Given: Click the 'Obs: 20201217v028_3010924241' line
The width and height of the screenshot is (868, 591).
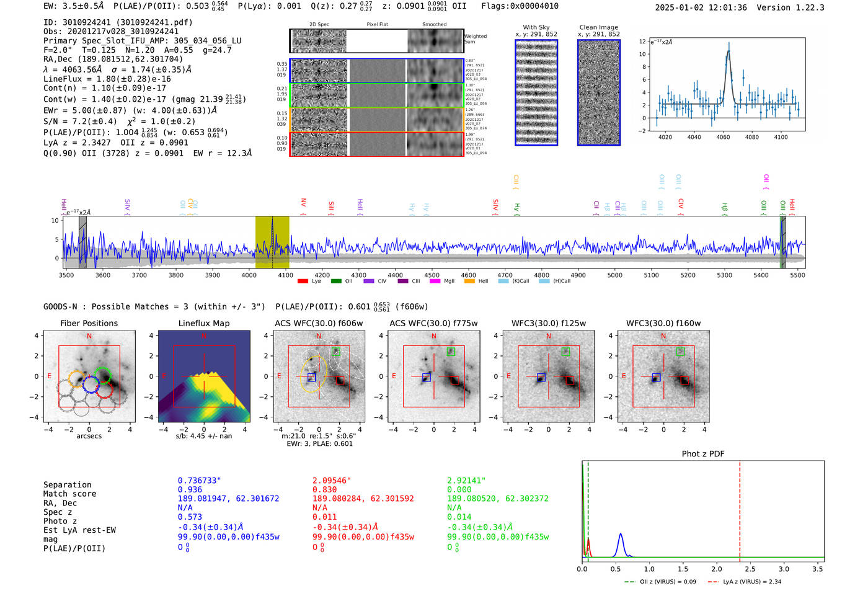Looking at the screenshot, I should [x=111, y=32].
